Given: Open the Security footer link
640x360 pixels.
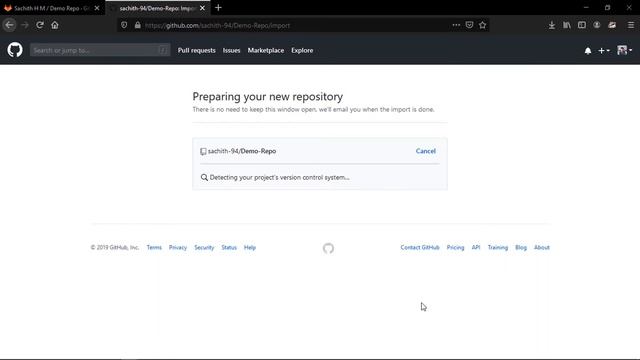Looking at the screenshot, I should (204, 247).
